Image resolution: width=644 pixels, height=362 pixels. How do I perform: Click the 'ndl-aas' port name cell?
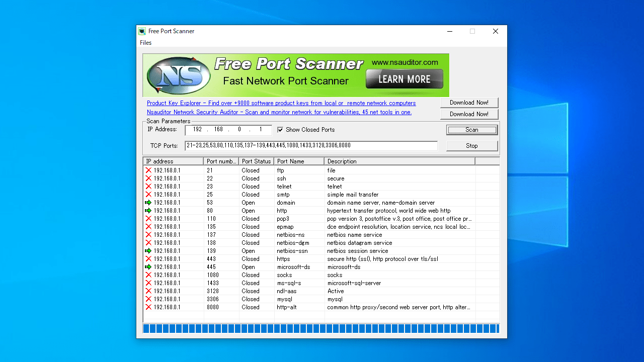pos(287,291)
